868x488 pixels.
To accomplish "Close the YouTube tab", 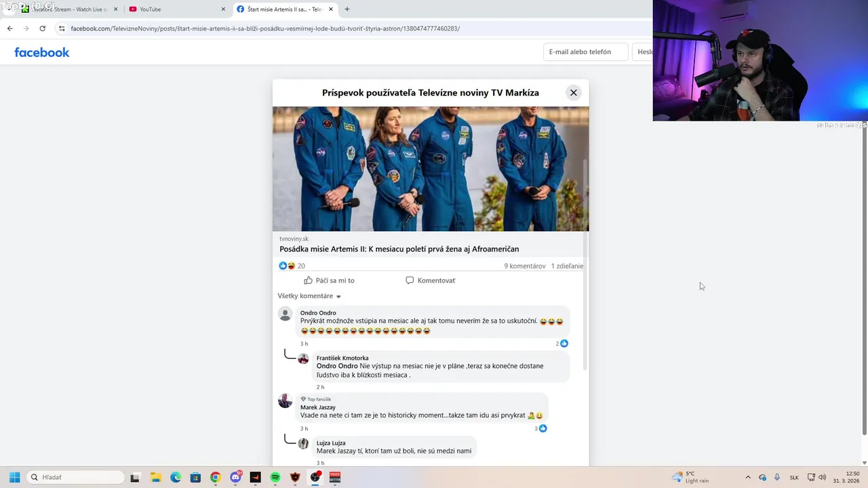I will point(224,9).
